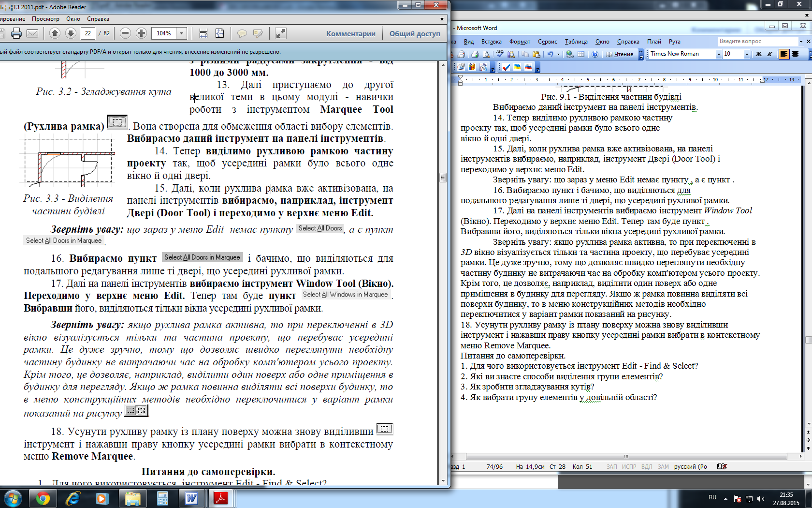Expand standard toolbar options in Word
812x508 pixels.
tap(641, 54)
